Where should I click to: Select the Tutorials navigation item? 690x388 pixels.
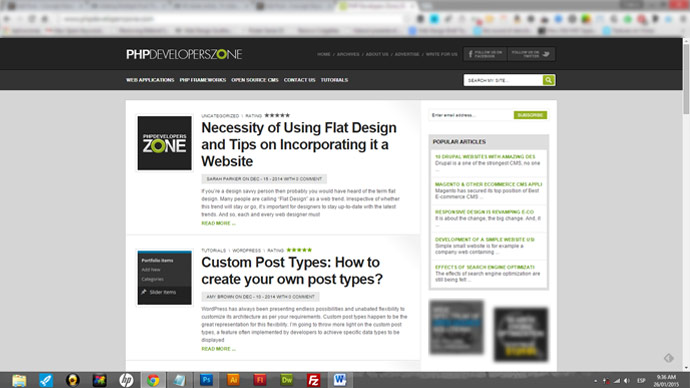click(x=334, y=80)
